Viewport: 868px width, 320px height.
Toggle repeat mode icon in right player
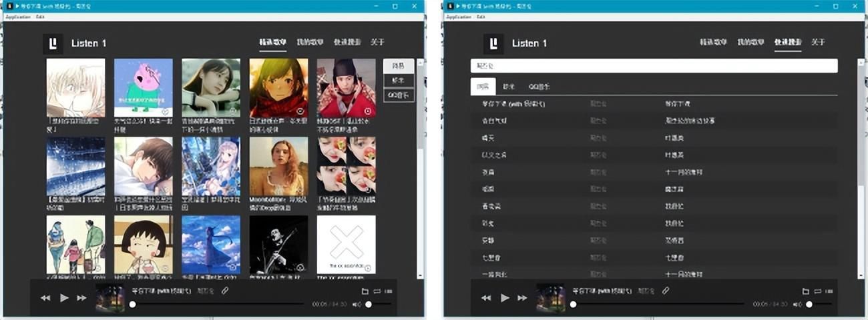(x=817, y=291)
